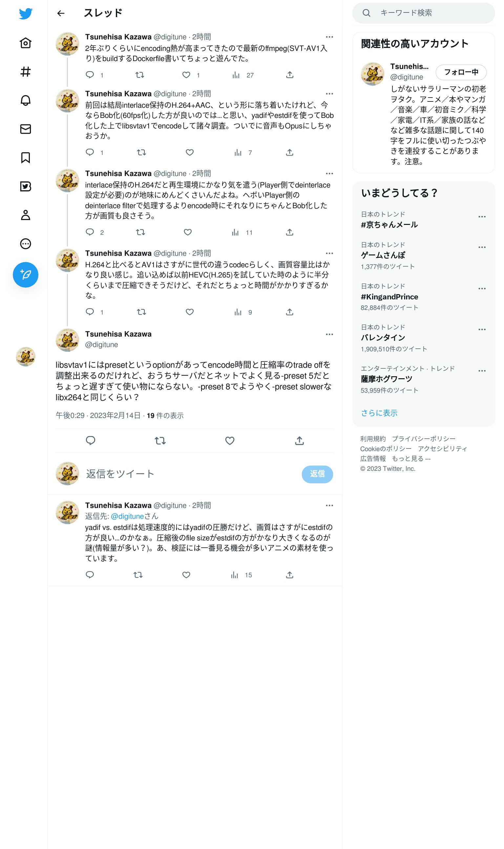
Task: Click the 返信 reply button
Action: [317, 474]
